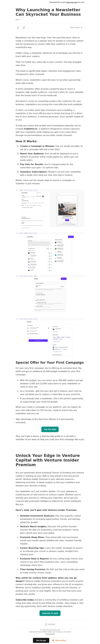100x644 pixels.
Task: Click the Venture Insider Premium heading
Action: tap(48, 460)
